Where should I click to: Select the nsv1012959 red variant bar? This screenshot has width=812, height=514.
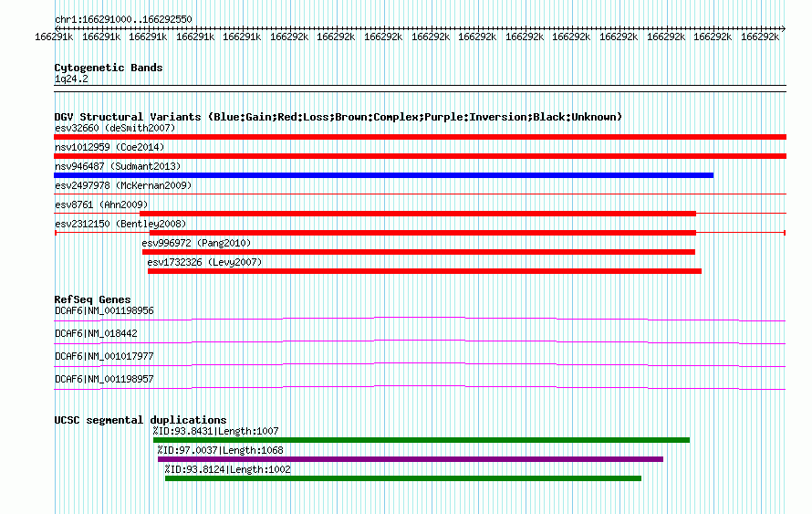pyautogui.click(x=420, y=156)
